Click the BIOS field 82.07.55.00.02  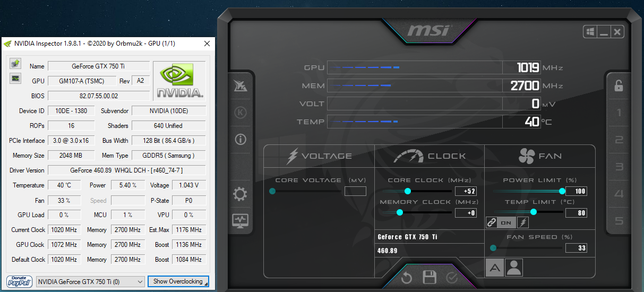pyautogui.click(x=99, y=96)
